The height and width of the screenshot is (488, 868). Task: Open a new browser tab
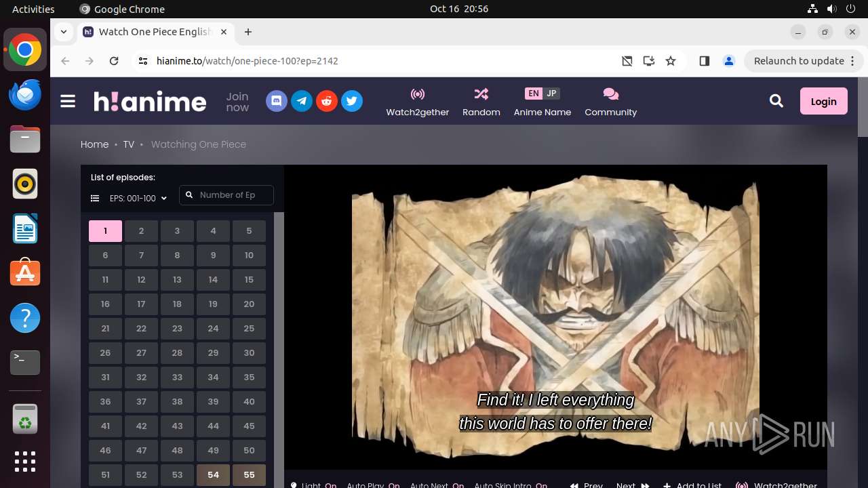click(x=248, y=32)
